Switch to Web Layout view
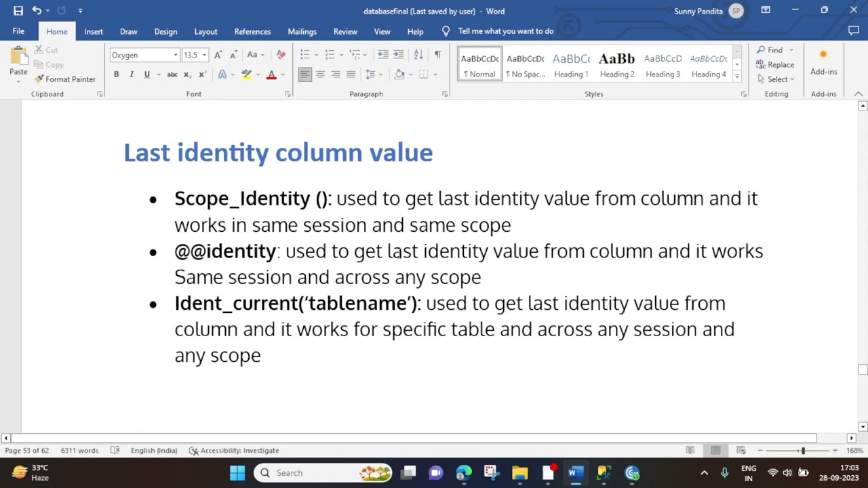 tap(741, 451)
